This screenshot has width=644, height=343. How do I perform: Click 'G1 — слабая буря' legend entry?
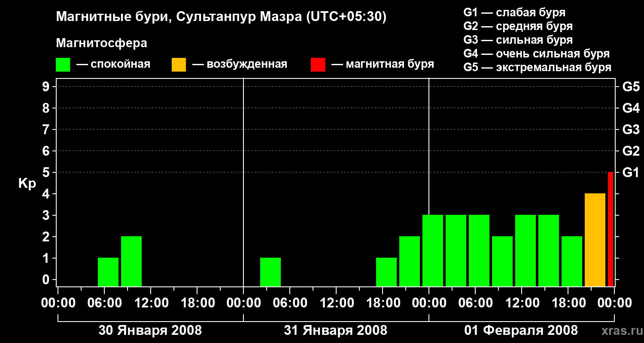tap(514, 12)
